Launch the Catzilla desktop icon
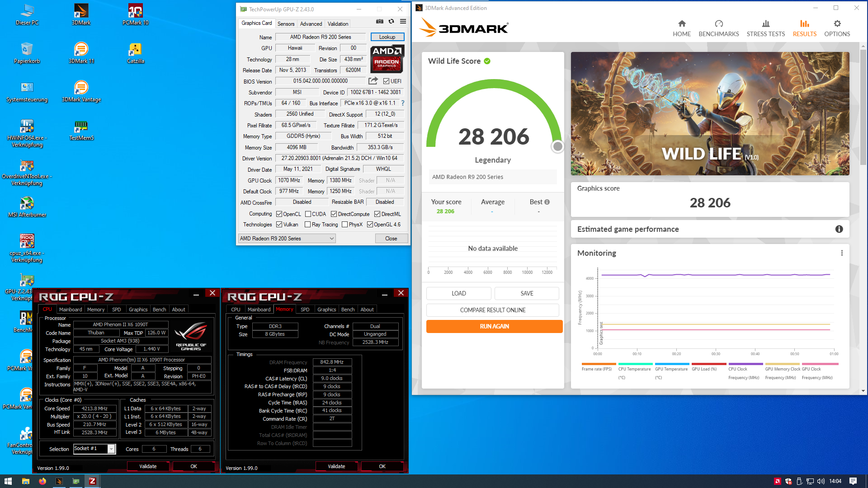 pos(135,53)
